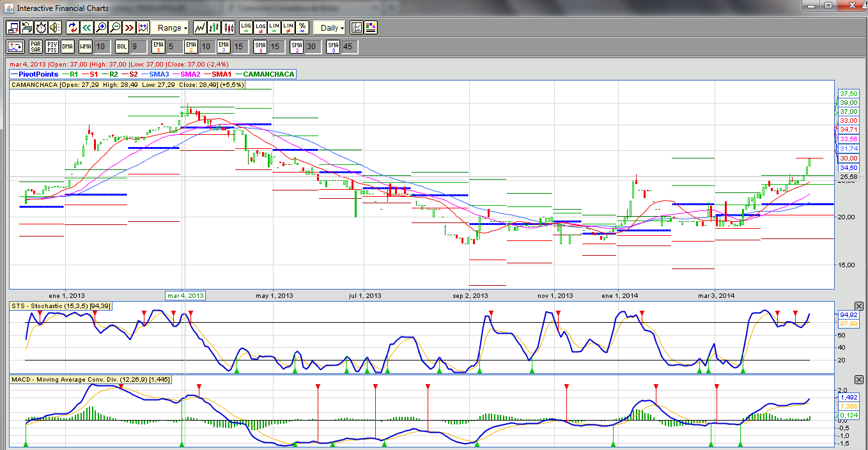Toggle the Parabolic SAR indicator
Screen dimensions: 868x450
pyautogui.click(x=36, y=47)
